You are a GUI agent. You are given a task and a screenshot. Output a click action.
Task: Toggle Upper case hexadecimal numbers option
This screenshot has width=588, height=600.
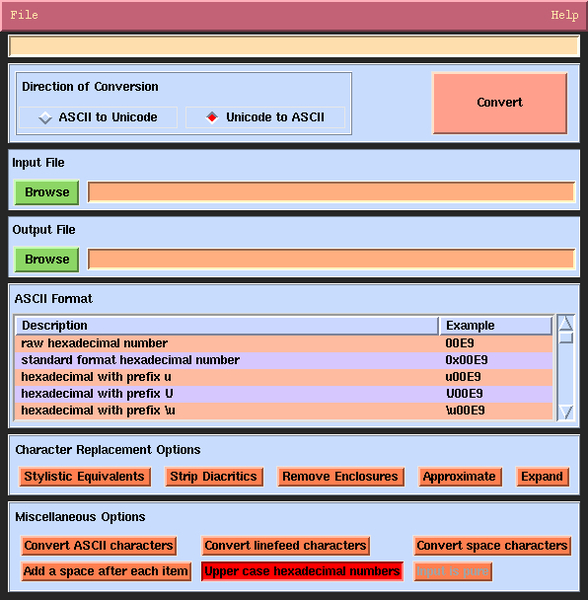tap(302, 571)
